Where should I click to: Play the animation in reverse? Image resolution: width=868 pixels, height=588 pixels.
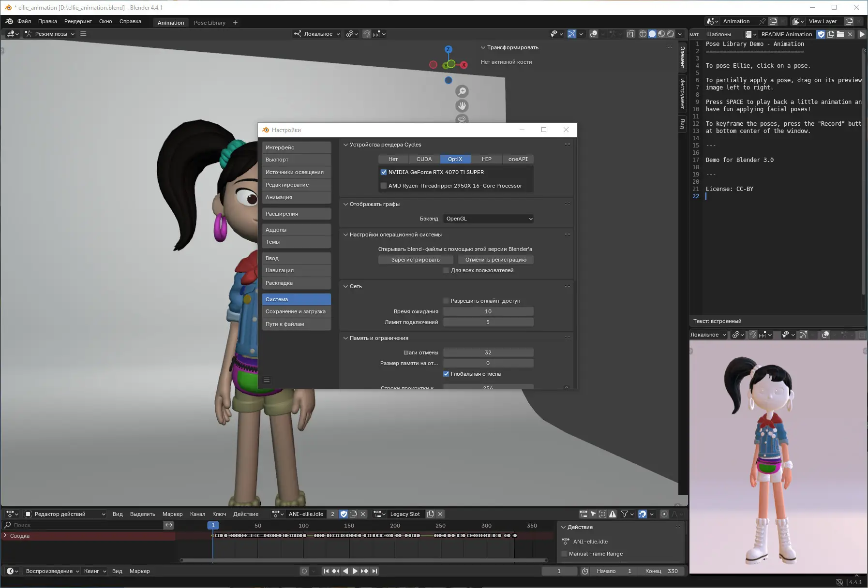coord(345,571)
